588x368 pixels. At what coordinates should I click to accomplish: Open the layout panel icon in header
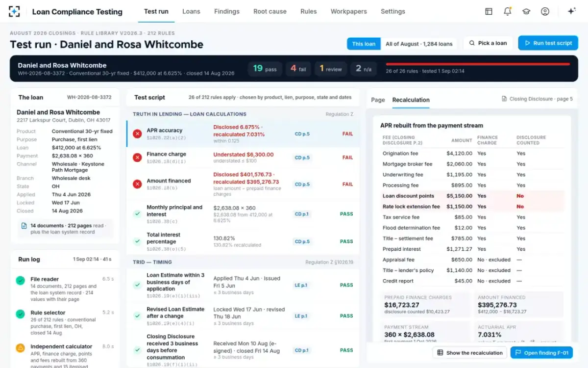pos(489,11)
